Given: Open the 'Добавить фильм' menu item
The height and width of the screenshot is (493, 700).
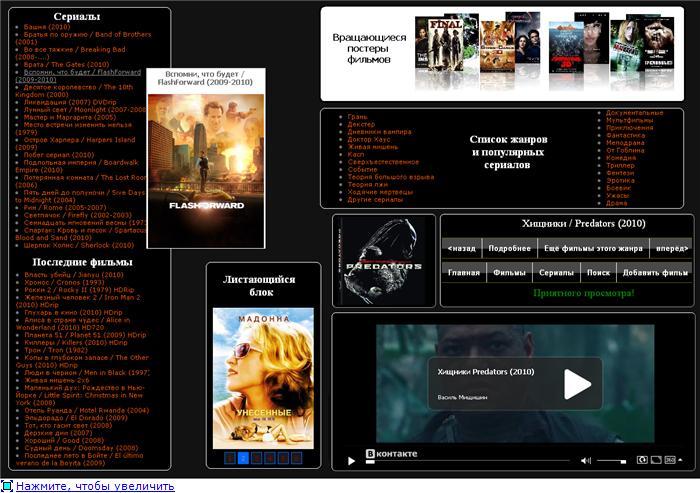Looking at the screenshot, I should click(x=655, y=272).
